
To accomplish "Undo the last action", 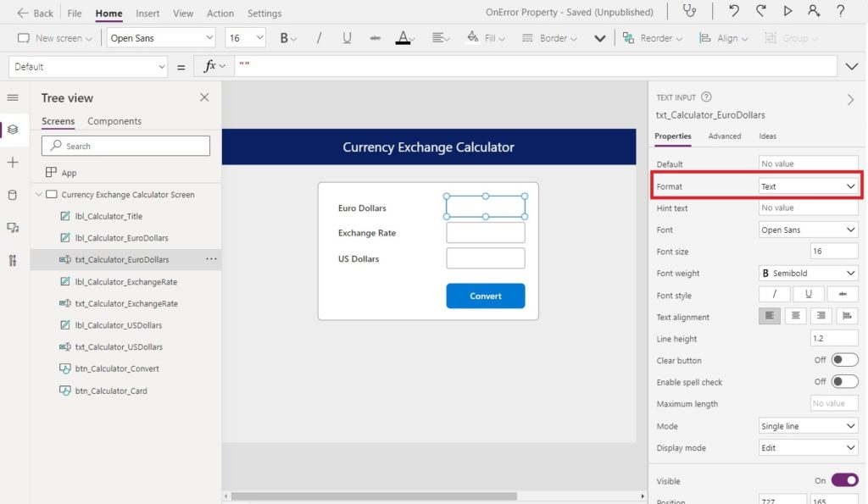I will click(x=736, y=12).
